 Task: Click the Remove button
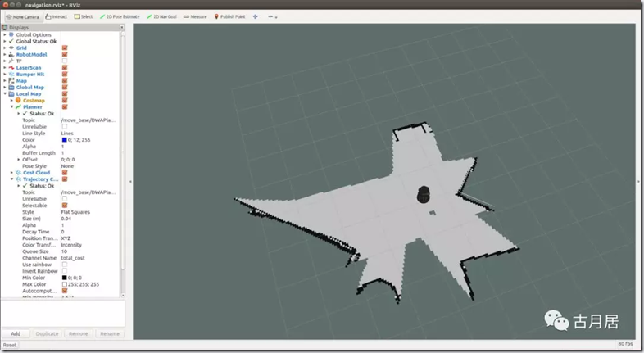pyautogui.click(x=79, y=333)
